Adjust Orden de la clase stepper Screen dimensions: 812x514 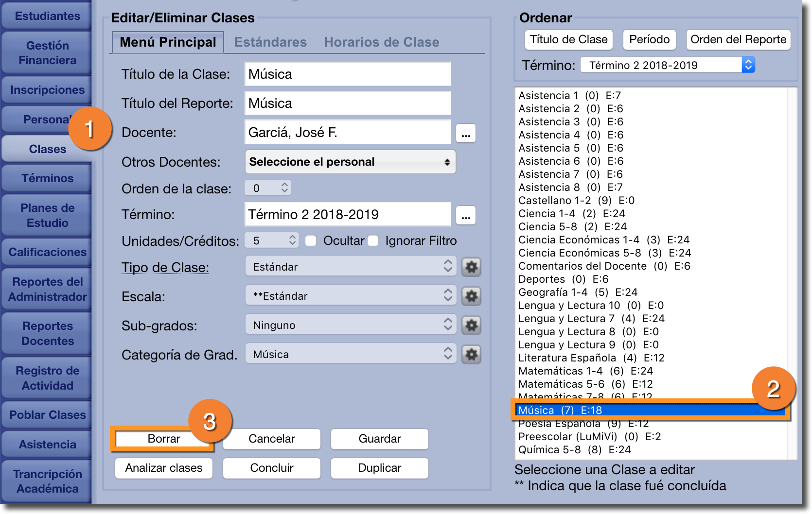pos(284,188)
